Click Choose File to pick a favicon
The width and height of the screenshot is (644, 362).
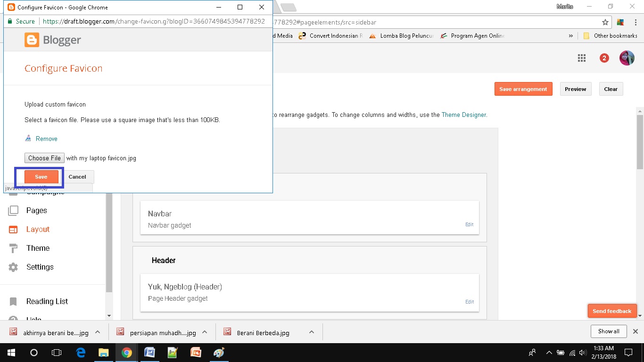tap(44, 158)
